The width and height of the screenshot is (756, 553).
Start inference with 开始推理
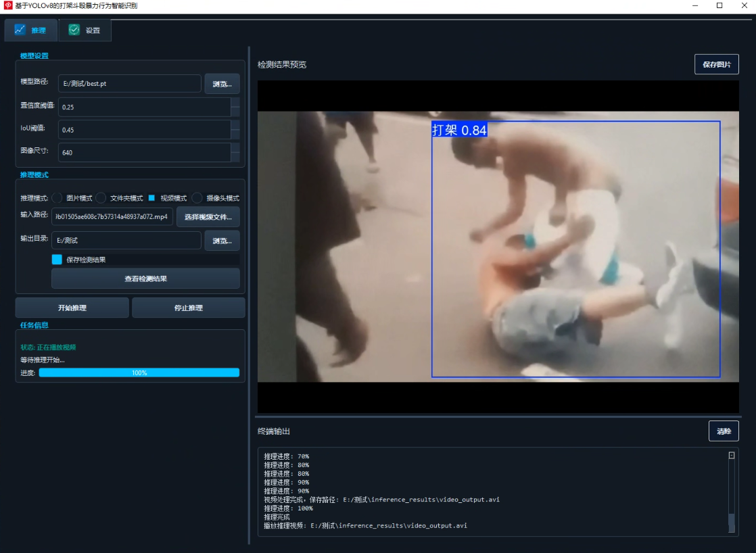click(72, 308)
